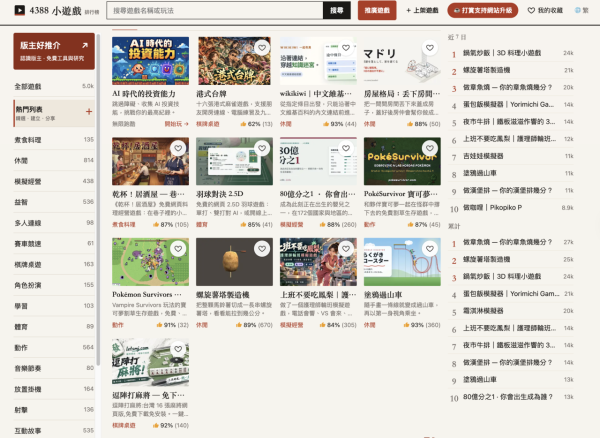This screenshot has height=438, width=600.
Task: Select 射擊 category in sidebar
Action: pos(54,410)
